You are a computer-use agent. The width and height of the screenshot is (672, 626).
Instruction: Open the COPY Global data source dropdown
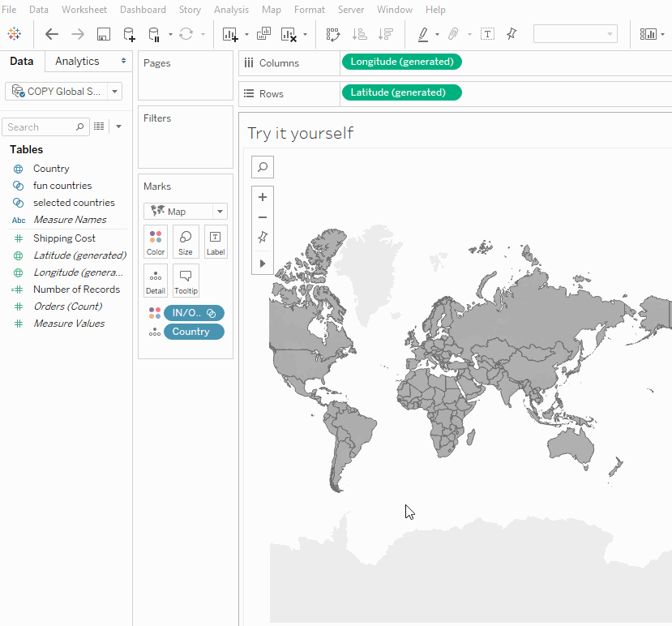[x=114, y=92]
